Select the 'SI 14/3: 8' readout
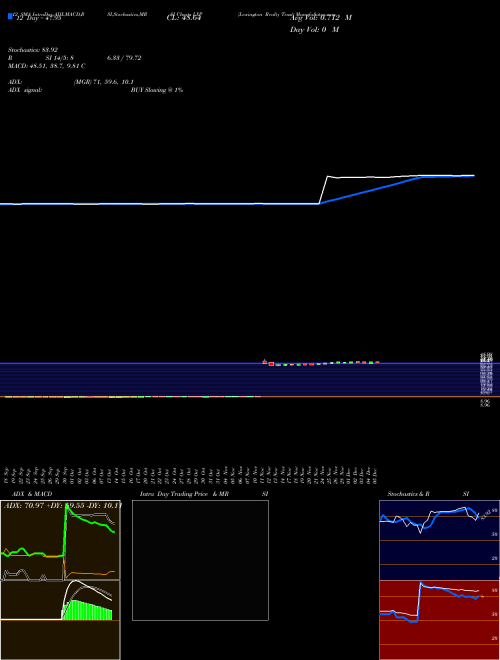The height and width of the screenshot is (660, 500). click(x=60, y=58)
